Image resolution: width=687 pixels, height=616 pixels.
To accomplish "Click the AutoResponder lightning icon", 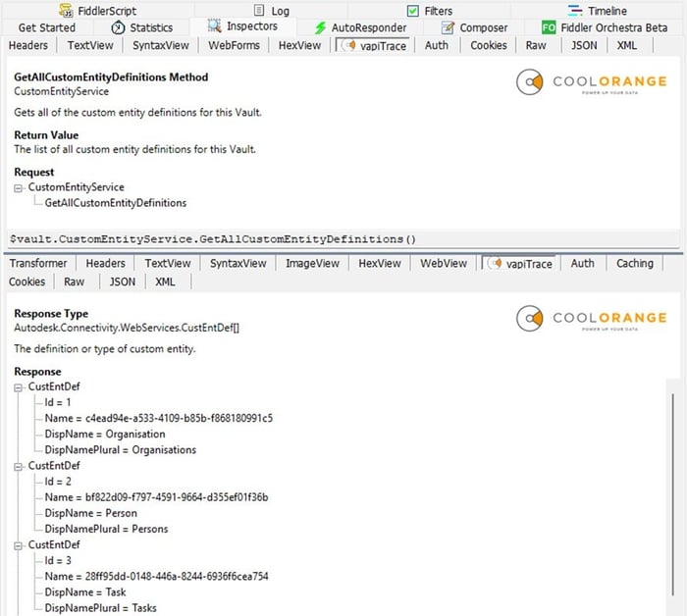I will 321,27.
